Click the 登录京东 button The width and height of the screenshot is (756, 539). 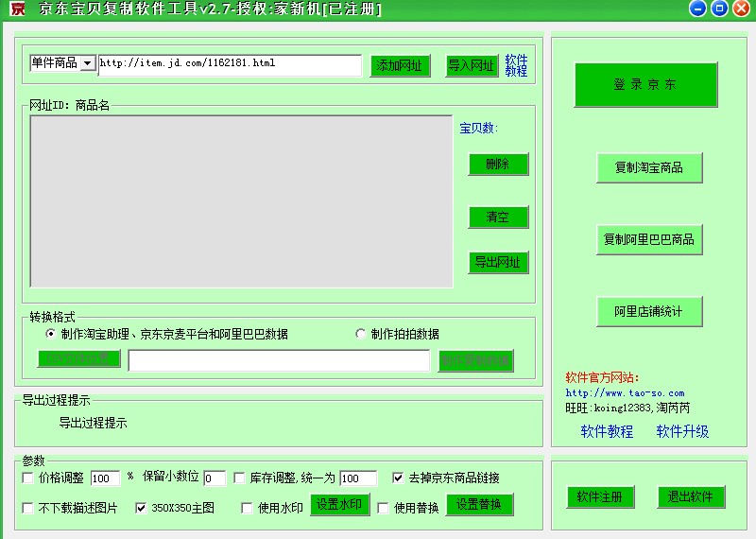pyautogui.click(x=645, y=84)
